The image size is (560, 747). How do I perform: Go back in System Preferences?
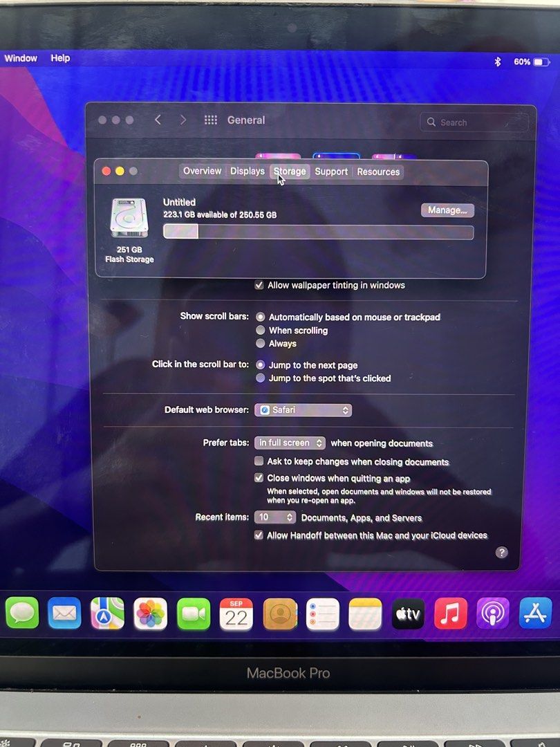tap(158, 120)
